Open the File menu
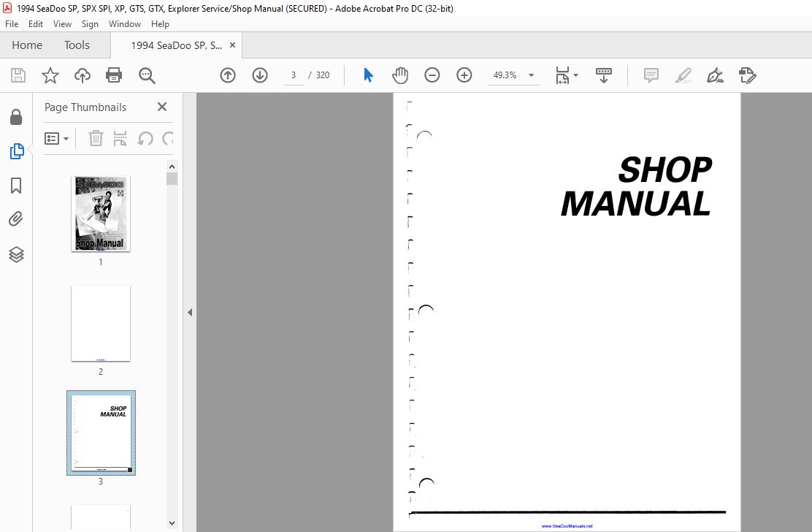The height and width of the screenshot is (532, 812). coord(12,24)
